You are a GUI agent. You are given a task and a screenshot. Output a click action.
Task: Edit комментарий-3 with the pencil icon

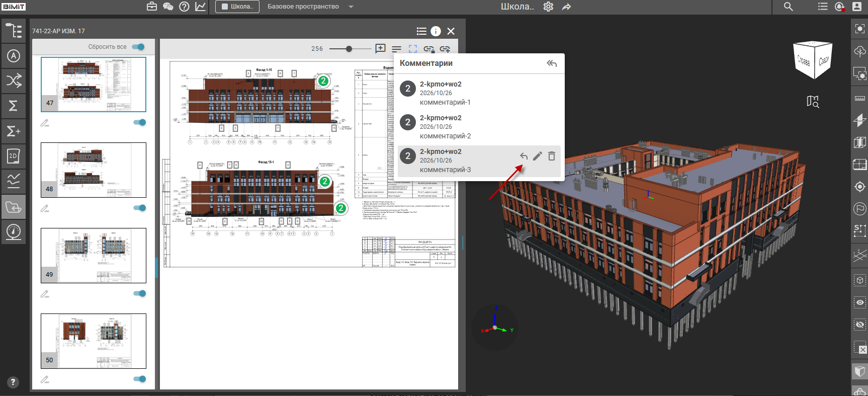[x=538, y=156]
